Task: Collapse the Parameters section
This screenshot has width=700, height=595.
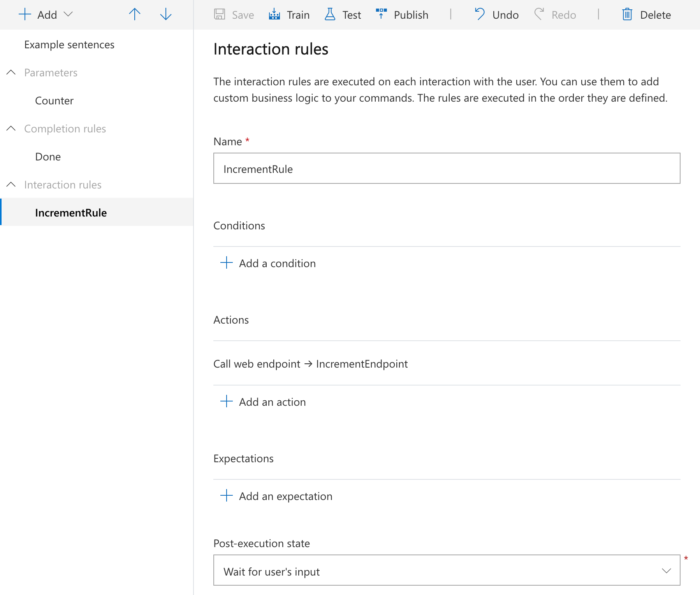Action: pos(11,72)
